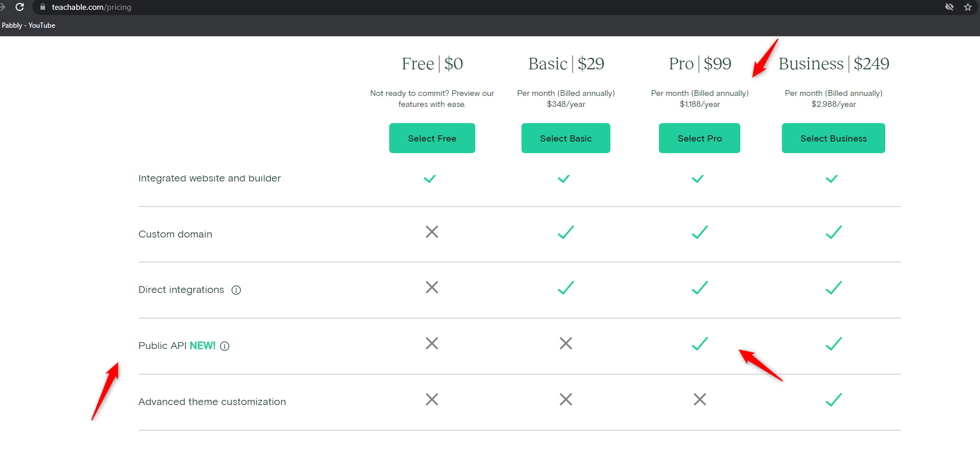The width and height of the screenshot is (980, 475).
Task: Click the Custom domain feature label
Action: tap(176, 234)
